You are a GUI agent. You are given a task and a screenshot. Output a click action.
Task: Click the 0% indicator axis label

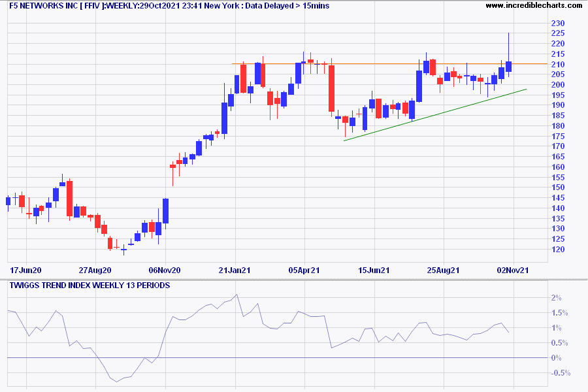point(556,358)
